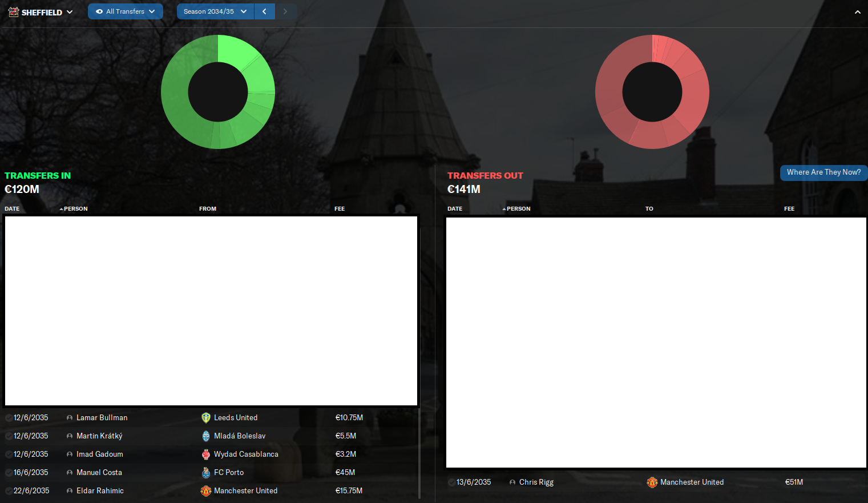Viewport: 868px width, 503px height.
Task: Click Manchester United badge in Chris Rigg row
Action: tap(652, 482)
